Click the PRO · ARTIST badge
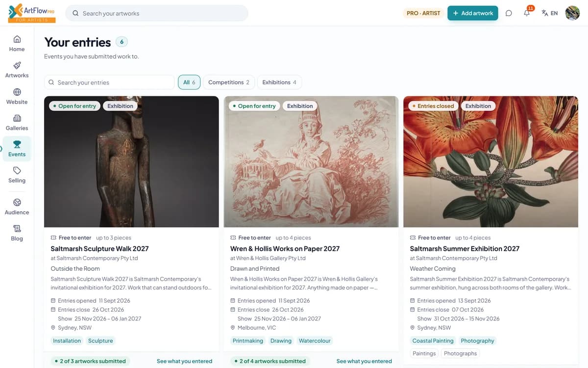The width and height of the screenshot is (588, 368). pyautogui.click(x=424, y=13)
